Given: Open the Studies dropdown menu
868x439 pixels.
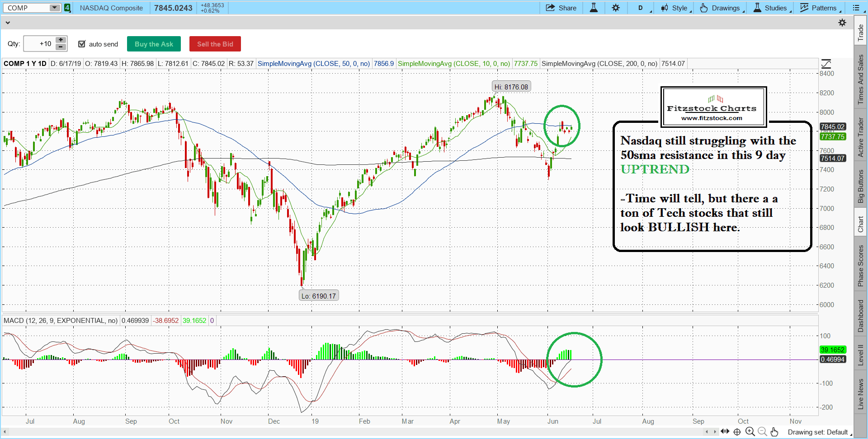Looking at the screenshot, I should (771, 8).
